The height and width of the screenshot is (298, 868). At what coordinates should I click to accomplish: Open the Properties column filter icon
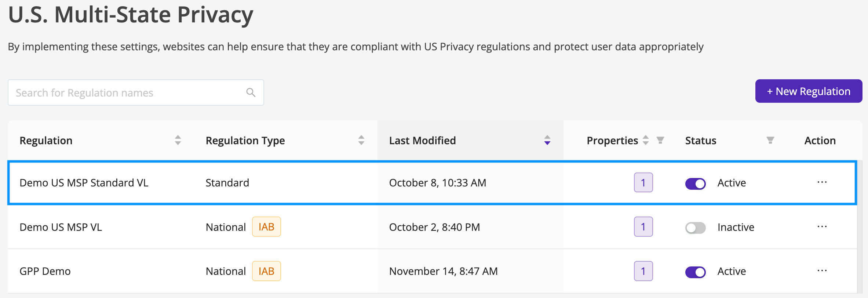pos(660,140)
